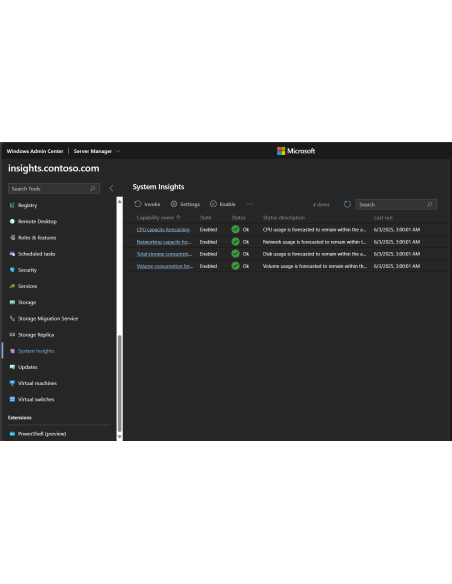
Task: Click the refresh icon beside Search
Action: pyautogui.click(x=347, y=204)
